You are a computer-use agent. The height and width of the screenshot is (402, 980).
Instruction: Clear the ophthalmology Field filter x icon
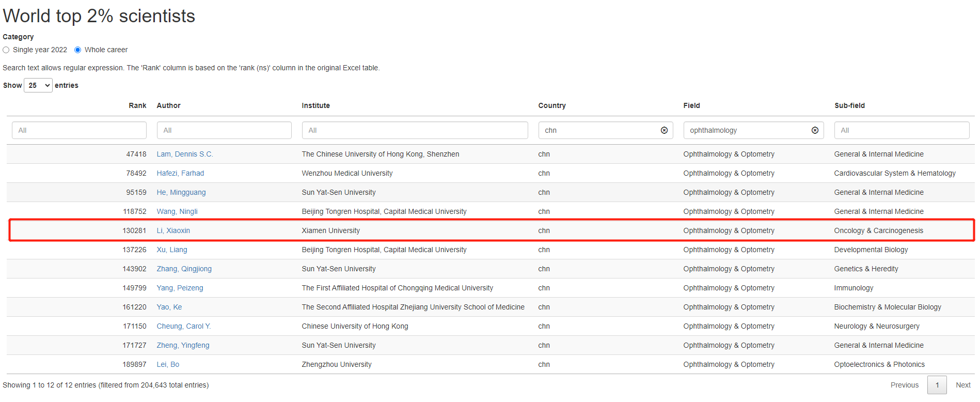point(815,130)
